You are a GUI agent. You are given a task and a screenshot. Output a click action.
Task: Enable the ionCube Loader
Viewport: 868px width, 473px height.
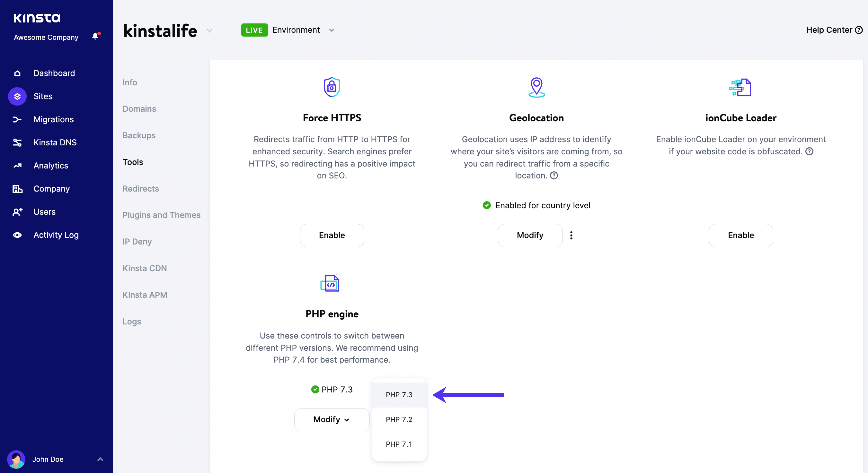pyautogui.click(x=741, y=235)
